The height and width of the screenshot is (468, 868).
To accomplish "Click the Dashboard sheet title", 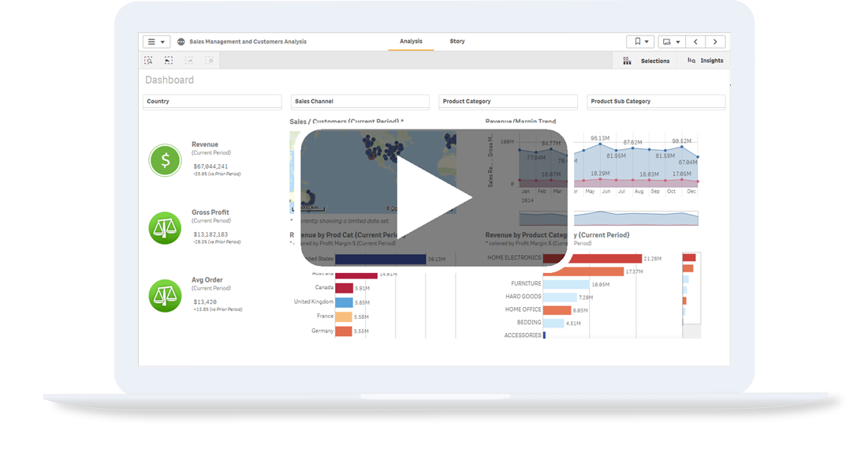I will click(170, 80).
